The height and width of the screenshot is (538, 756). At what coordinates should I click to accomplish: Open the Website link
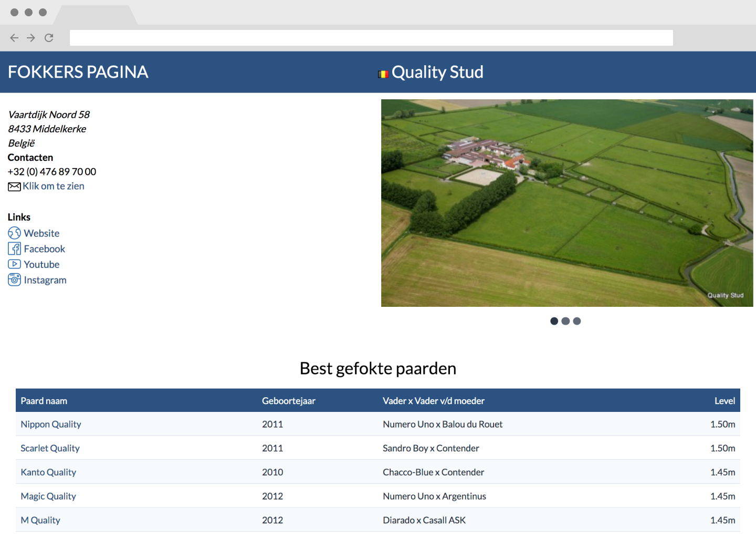[x=41, y=233]
